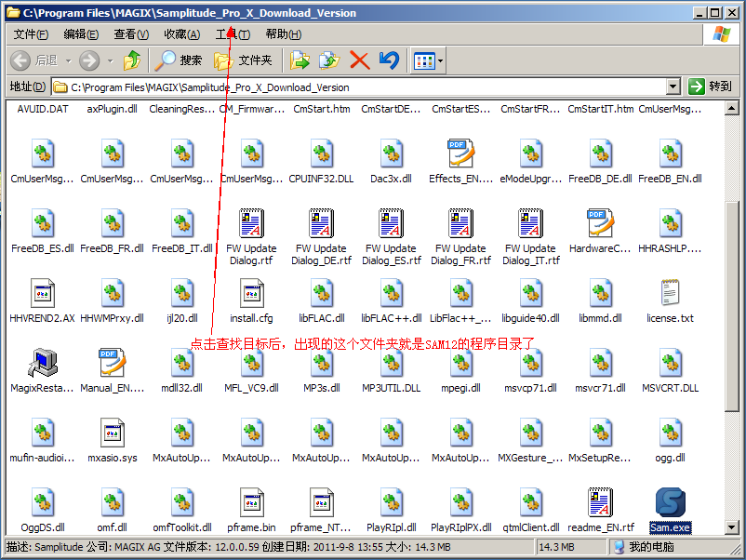Select the FW Update Dialog_DE.rtf icon
This screenshot has height=560, width=746.
(x=321, y=223)
